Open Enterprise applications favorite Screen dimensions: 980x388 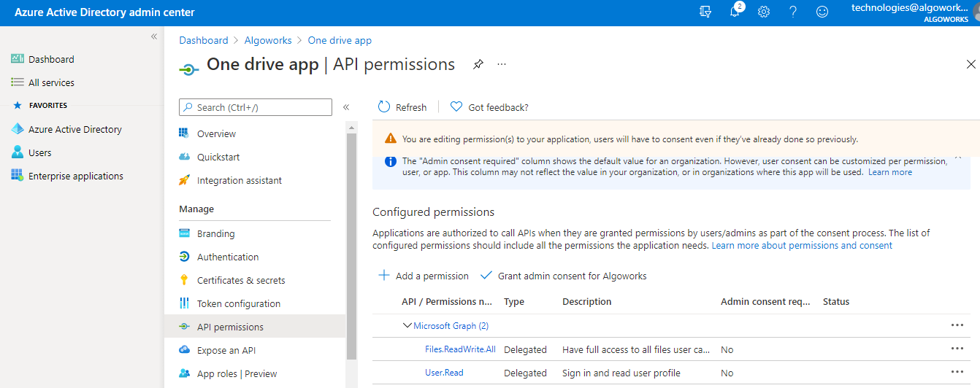tap(76, 176)
